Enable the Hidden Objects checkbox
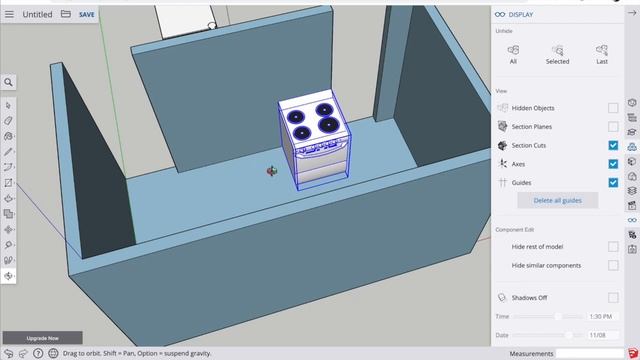Screen dimensions: 640x360 (x=613, y=108)
